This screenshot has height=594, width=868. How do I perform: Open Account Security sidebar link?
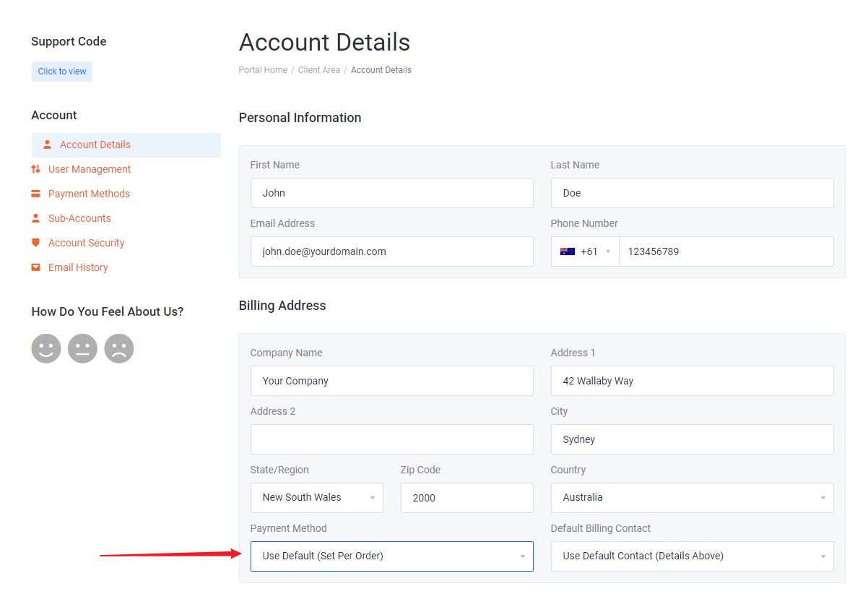coord(86,243)
